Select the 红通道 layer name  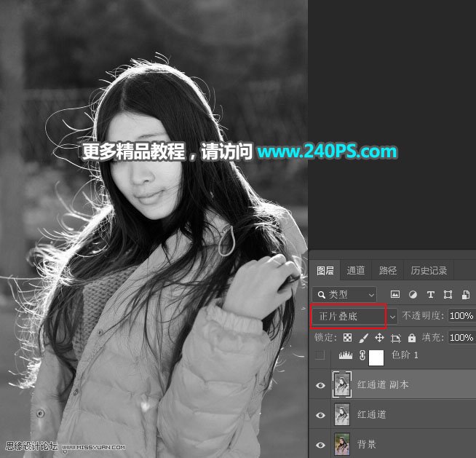[x=372, y=414]
